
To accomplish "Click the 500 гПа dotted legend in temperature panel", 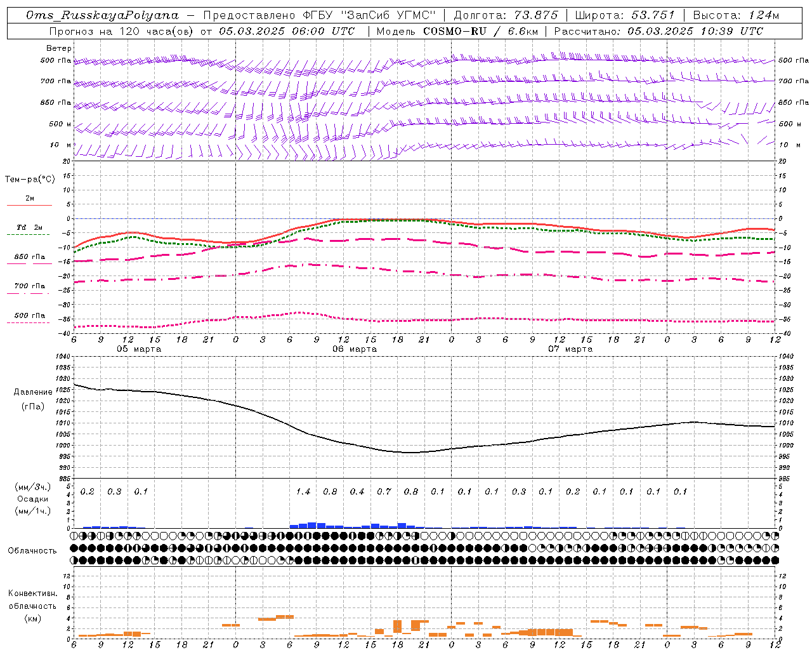I will [x=30, y=315].
